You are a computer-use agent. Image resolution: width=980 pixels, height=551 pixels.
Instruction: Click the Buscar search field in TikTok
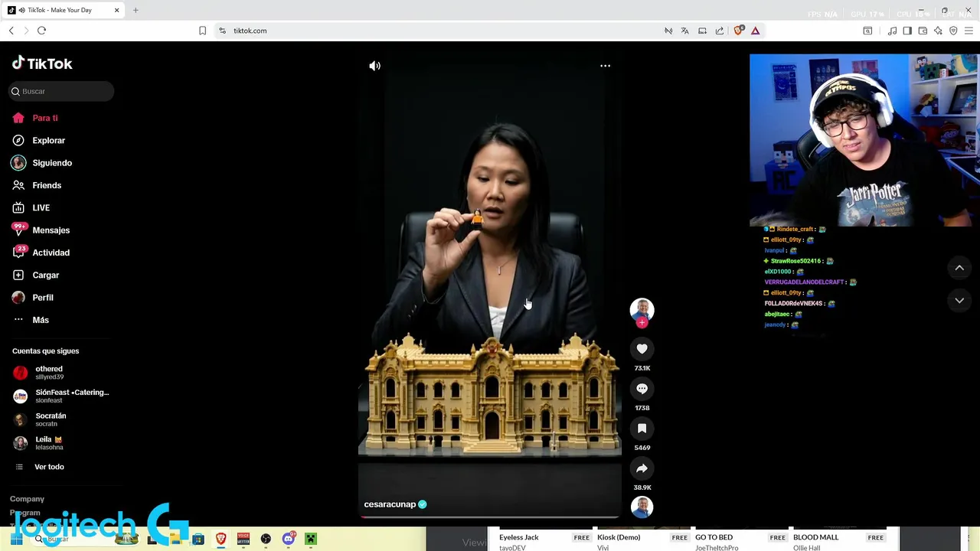coord(61,91)
